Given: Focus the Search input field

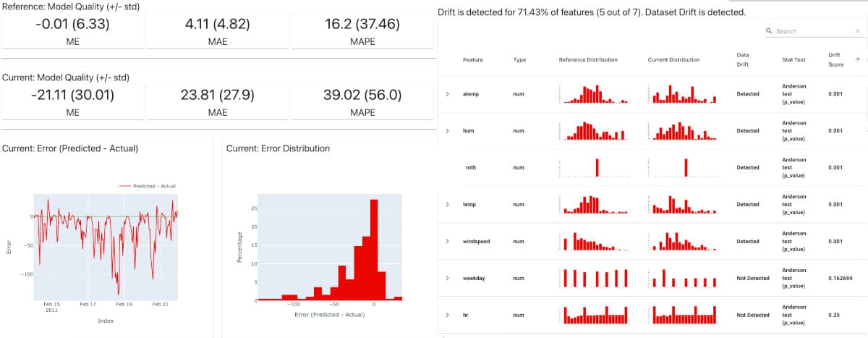Looking at the screenshot, I should 813,31.
